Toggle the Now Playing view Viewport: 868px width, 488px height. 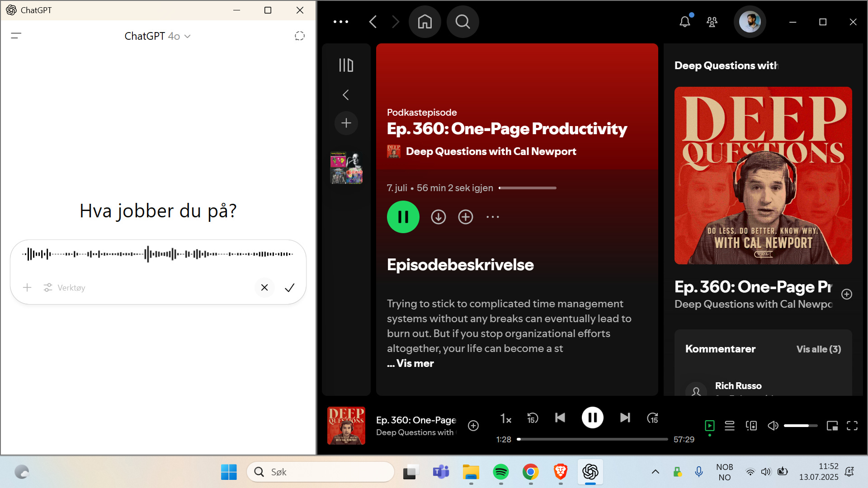point(709,426)
